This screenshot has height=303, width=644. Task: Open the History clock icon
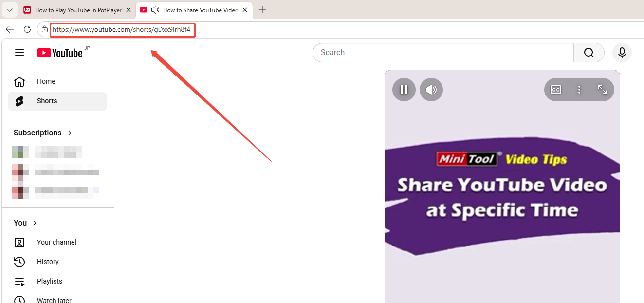click(x=19, y=262)
